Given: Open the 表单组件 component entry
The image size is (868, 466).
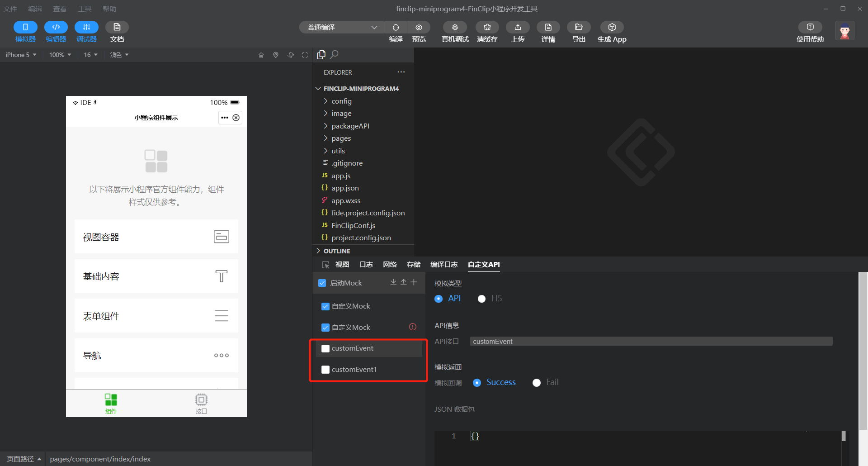Looking at the screenshot, I should (x=156, y=316).
